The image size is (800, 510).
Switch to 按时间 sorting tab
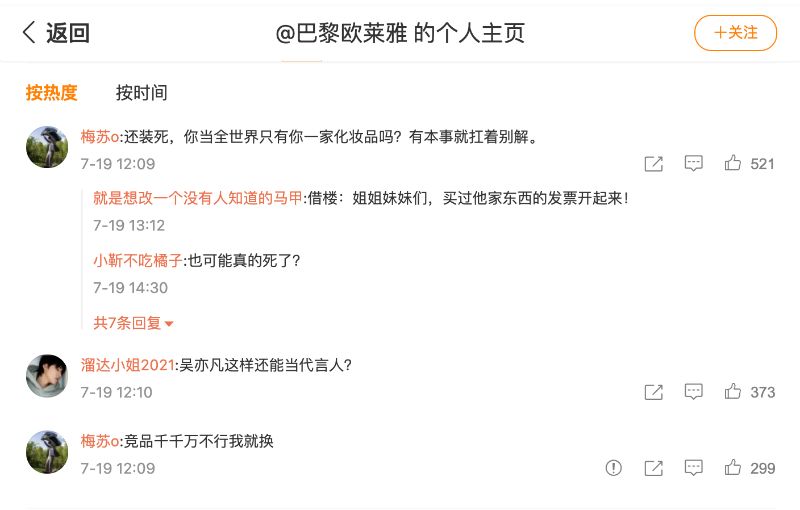pos(141,93)
